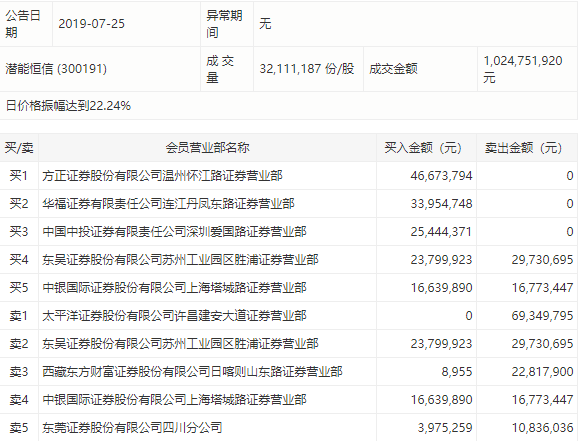This screenshot has height=441, width=584.
Task: Open 方正证券温州怀江路证券营业部 entry
Action: pos(162,176)
